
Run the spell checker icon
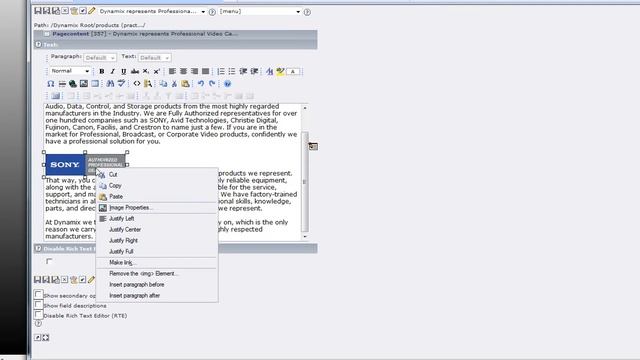click(x=121, y=84)
